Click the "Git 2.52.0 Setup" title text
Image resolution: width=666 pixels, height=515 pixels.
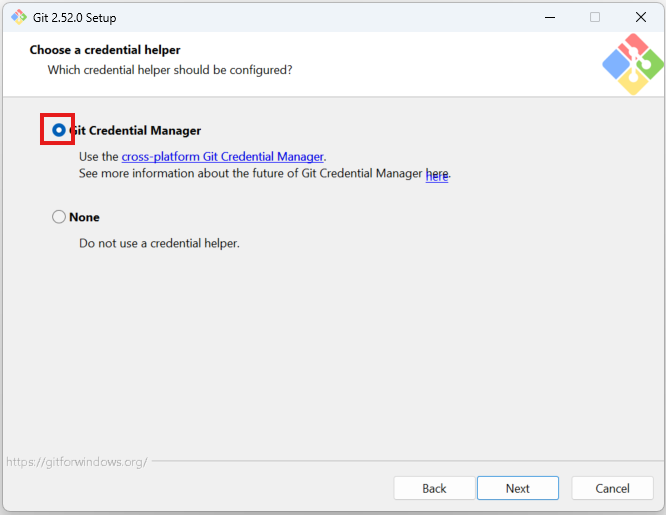tap(75, 17)
